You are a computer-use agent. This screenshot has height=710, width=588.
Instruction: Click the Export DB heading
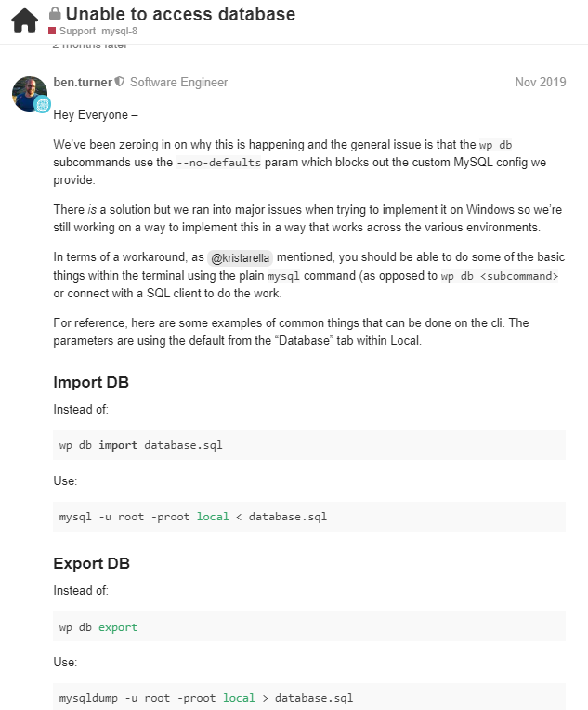(x=91, y=564)
